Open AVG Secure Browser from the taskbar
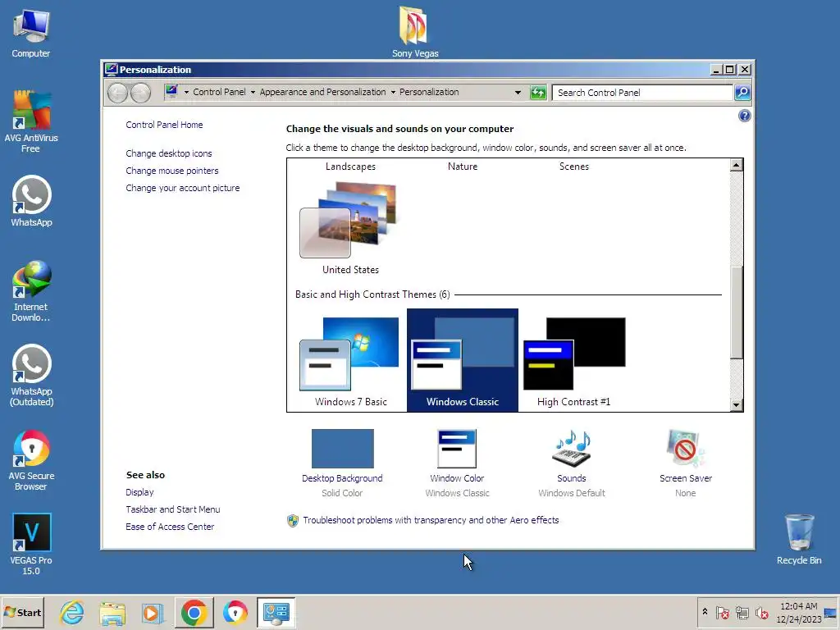Screen dimensions: 840x630 (x=235, y=613)
